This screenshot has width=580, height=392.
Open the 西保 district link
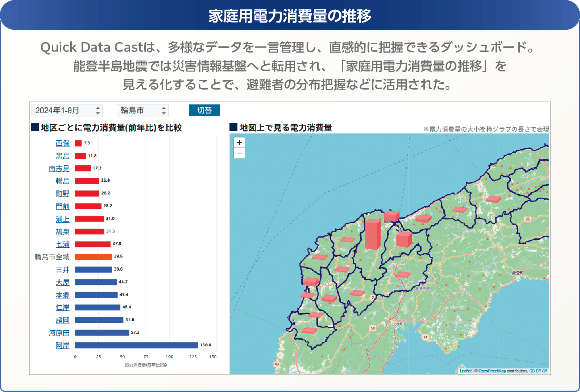pyautogui.click(x=62, y=143)
